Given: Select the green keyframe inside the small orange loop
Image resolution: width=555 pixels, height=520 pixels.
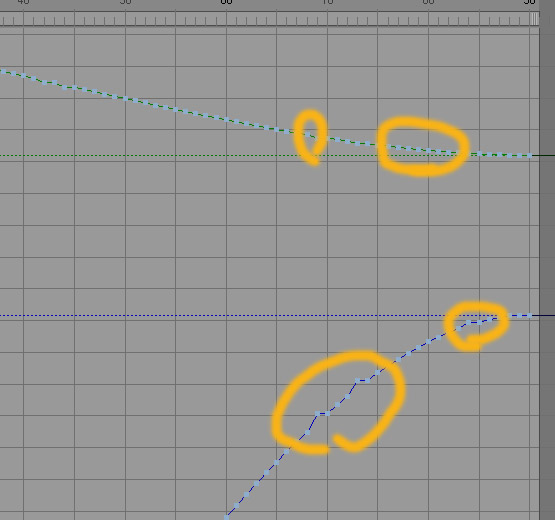Looking at the screenshot, I should tap(307, 134).
